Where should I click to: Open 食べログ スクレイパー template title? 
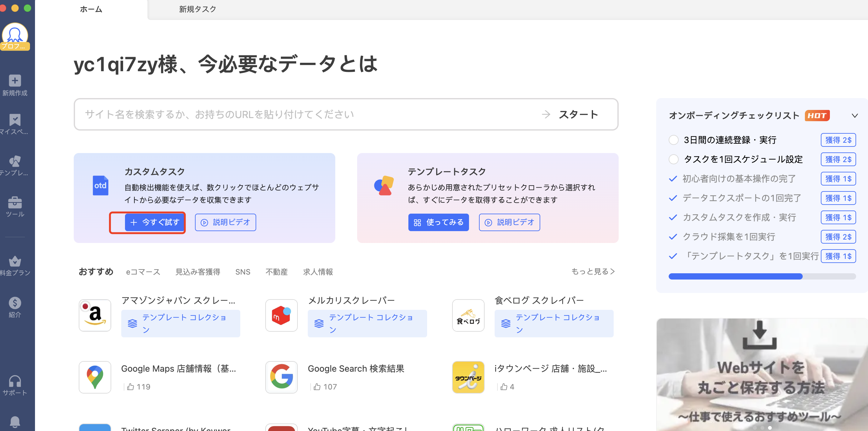pyautogui.click(x=539, y=300)
